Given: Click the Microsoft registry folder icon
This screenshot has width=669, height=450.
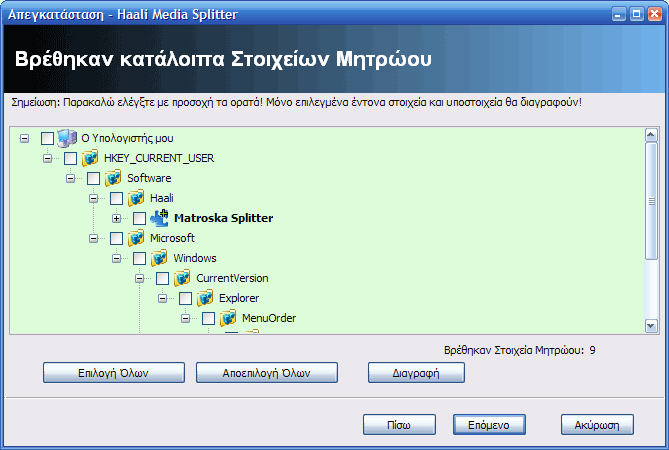Looking at the screenshot, I should [136, 238].
